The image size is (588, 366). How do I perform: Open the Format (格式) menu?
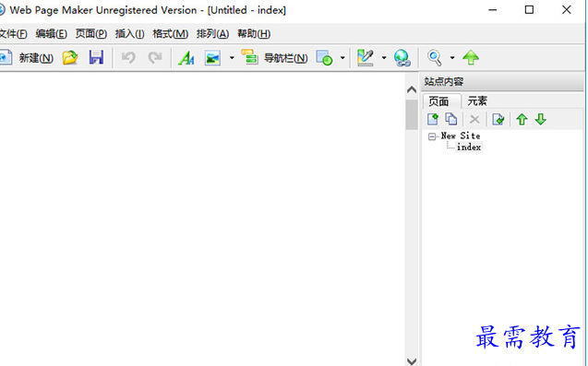170,34
